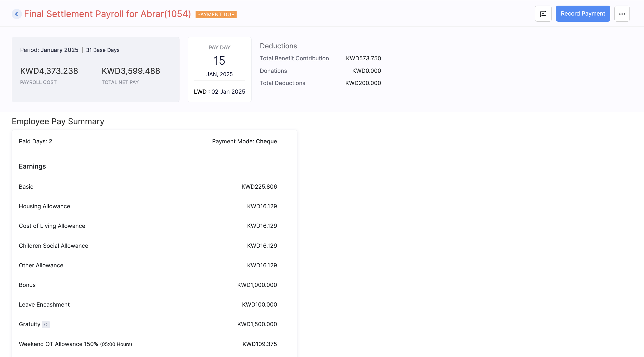
Task: Click the Basic amount KWD225.806
Action: [259, 187]
